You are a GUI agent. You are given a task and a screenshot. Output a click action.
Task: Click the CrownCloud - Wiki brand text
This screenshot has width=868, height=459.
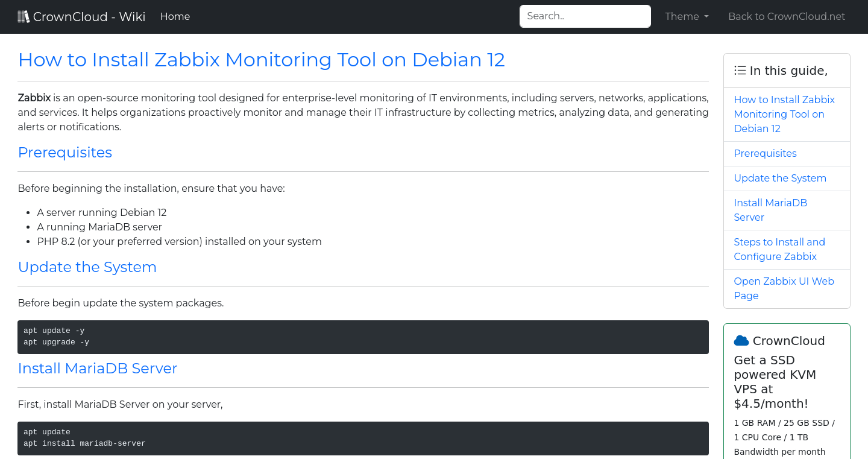[89, 17]
